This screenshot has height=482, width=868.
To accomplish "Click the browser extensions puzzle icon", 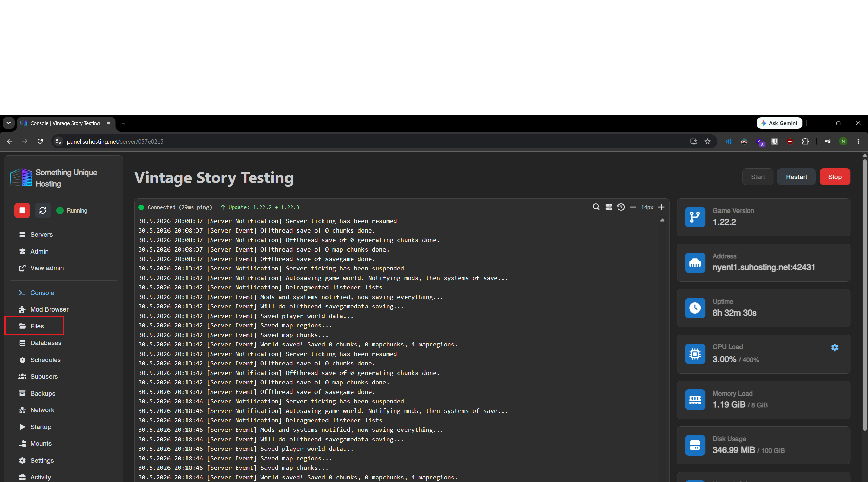I will [x=805, y=141].
